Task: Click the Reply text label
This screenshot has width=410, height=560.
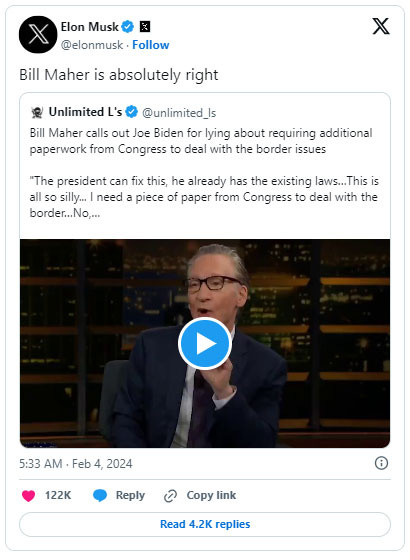Action: pyautogui.click(x=130, y=495)
